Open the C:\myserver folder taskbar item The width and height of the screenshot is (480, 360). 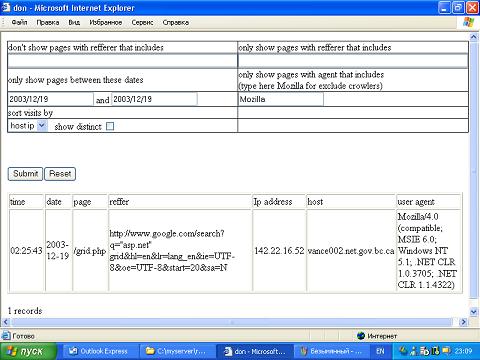click(176, 351)
